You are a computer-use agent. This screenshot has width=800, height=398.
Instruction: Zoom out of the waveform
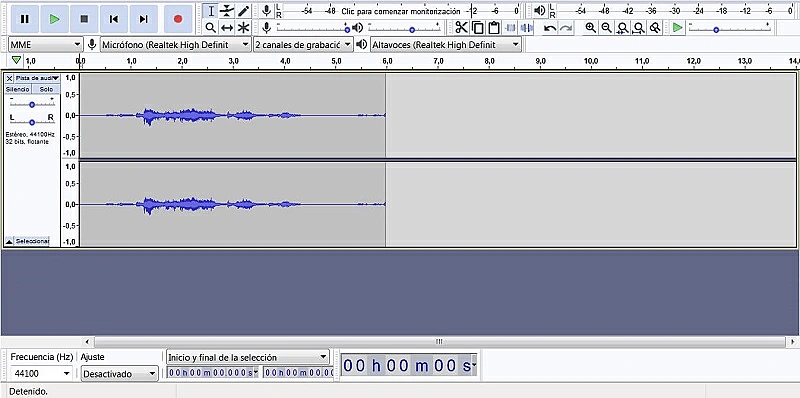click(607, 28)
